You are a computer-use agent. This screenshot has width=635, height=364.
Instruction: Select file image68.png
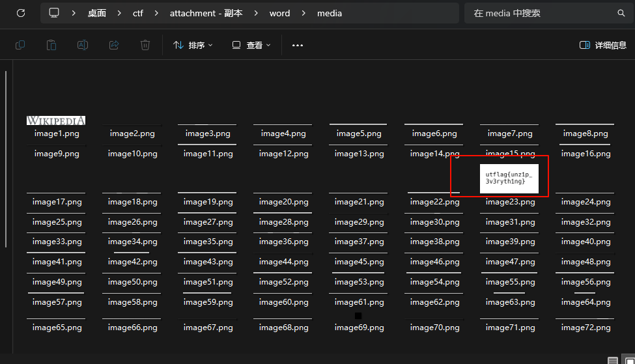pyautogui.click(x=283, y=328)
